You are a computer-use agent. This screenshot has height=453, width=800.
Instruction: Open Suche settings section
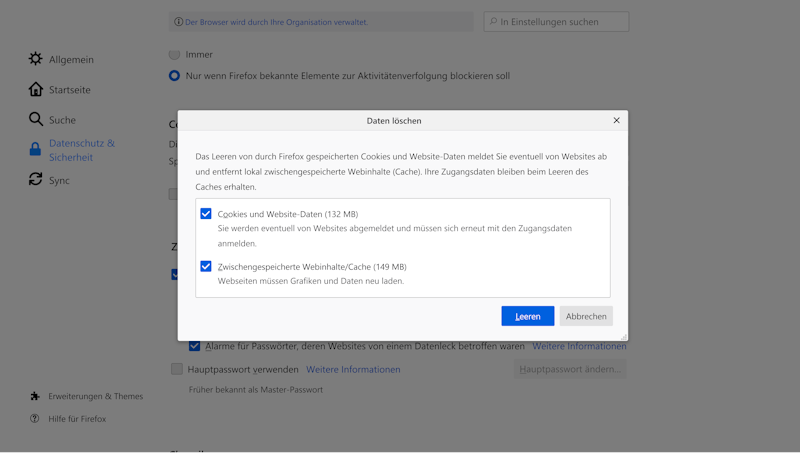tap(62, 120)
